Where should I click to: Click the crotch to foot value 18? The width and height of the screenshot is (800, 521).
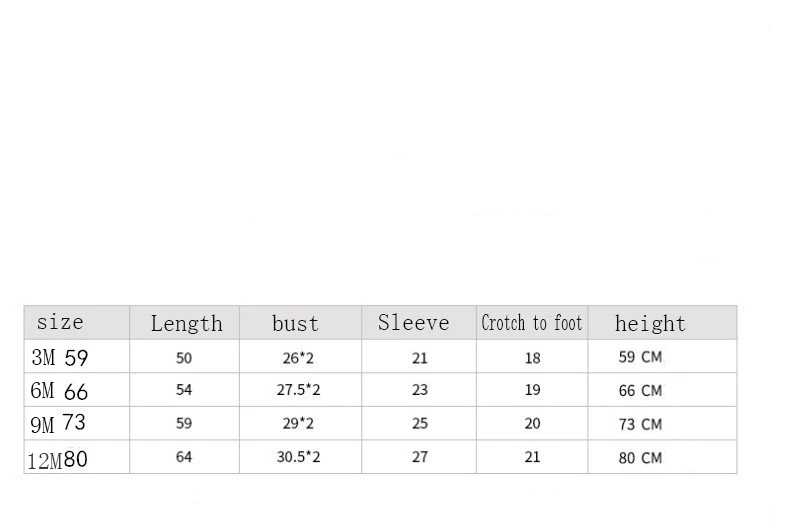pos(532,358)
